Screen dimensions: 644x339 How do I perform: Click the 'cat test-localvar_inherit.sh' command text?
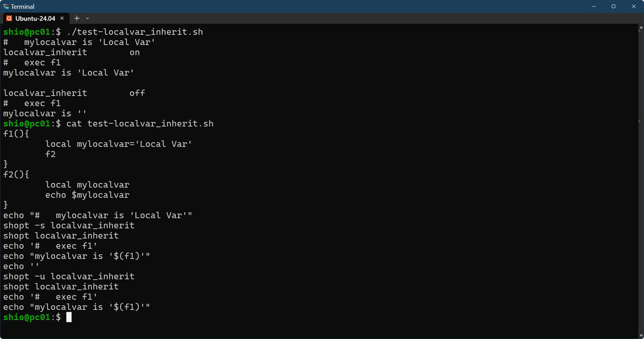point(140,124)
